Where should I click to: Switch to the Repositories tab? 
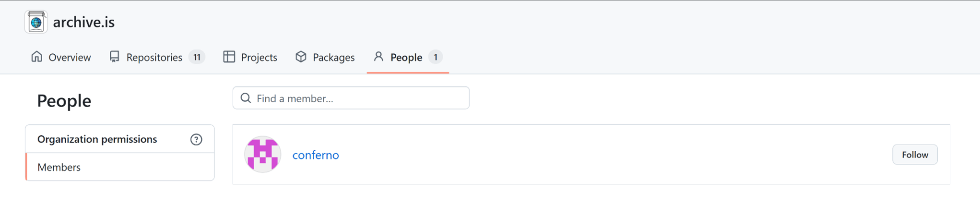pos(154,57)
